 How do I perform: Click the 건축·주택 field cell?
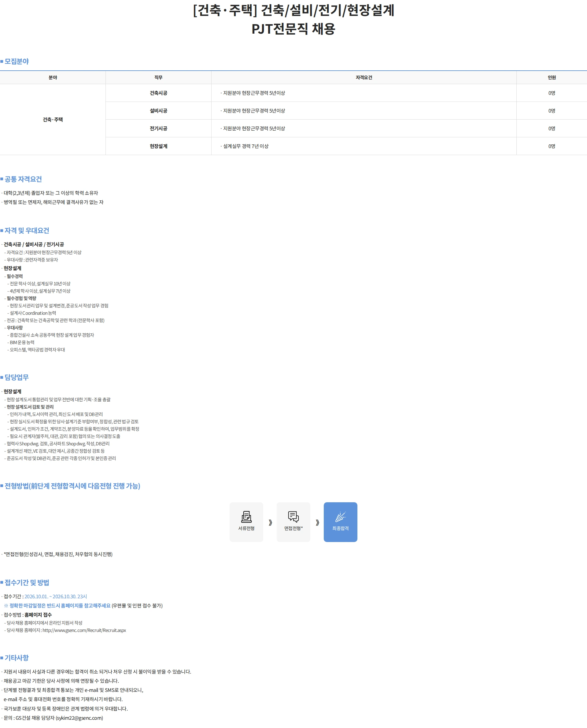pyautogui.click(x=53, y=119)
